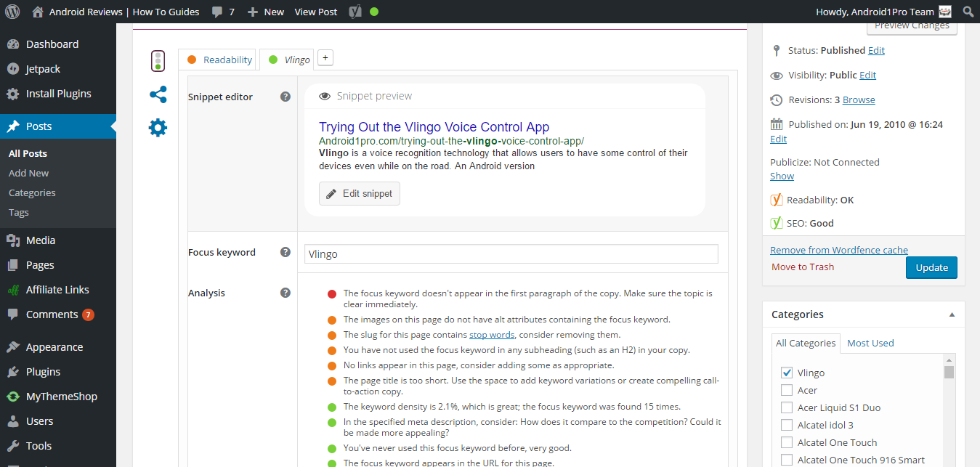Check the Acer category checkbox
Screen dimensions: 980x467
(786, 390)
